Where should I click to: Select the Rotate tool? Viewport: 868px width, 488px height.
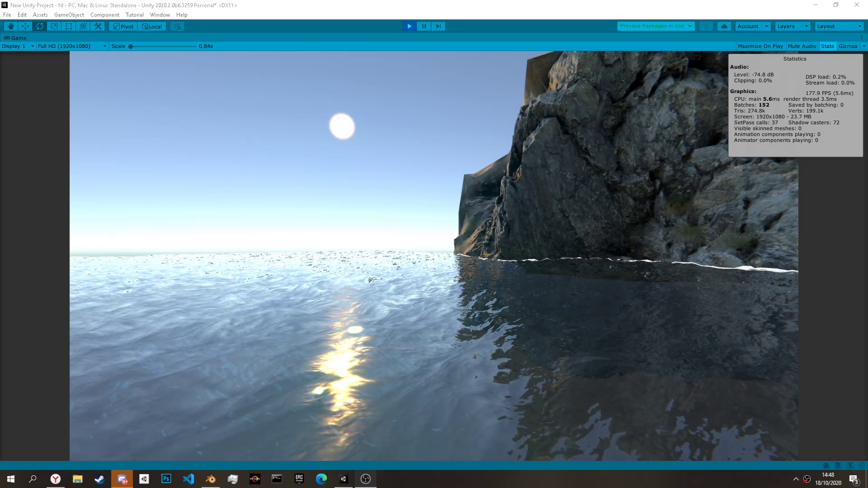(x=40, y=26)
